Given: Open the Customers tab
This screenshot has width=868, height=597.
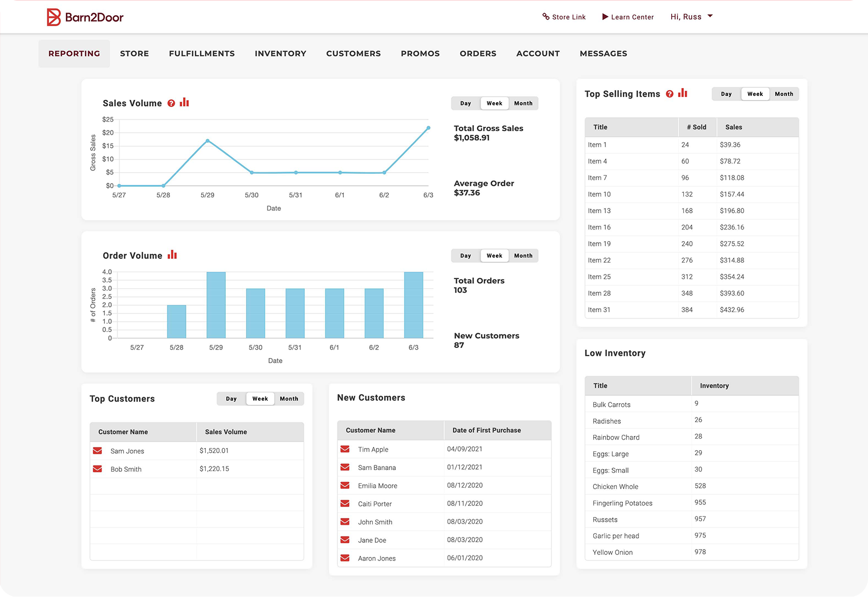Looking at the screenshot, I should [353, 54].
